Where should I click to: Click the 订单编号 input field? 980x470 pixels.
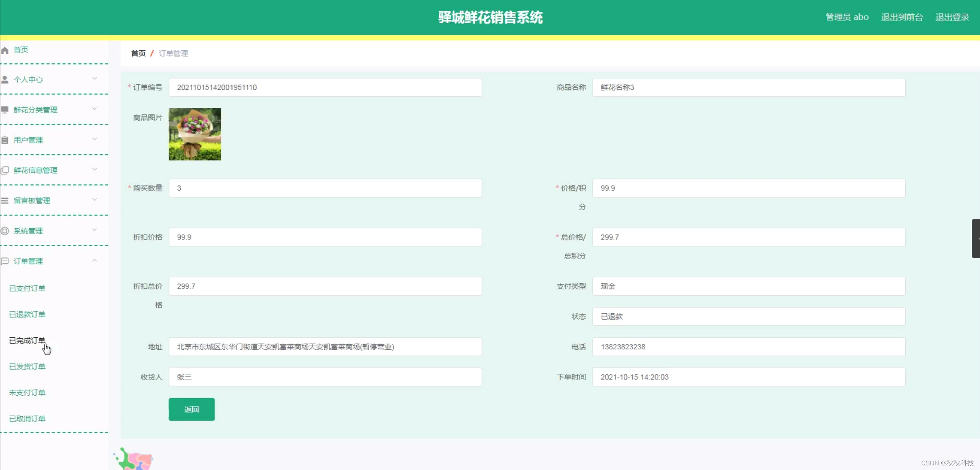[x=325, y=87]
